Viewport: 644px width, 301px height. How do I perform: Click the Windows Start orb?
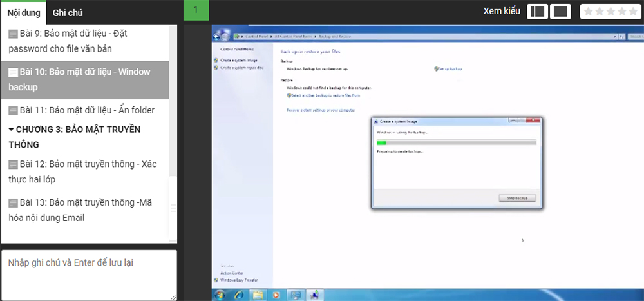click(x=221, y=295)
